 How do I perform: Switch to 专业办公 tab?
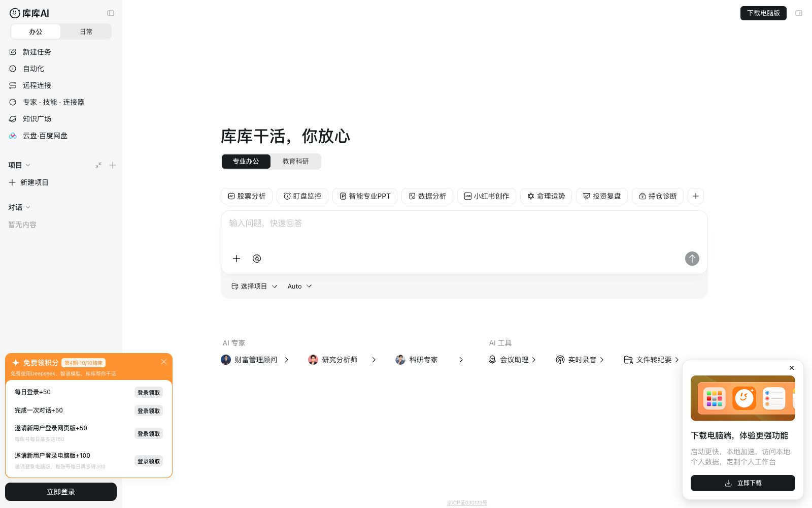[246, 162]
